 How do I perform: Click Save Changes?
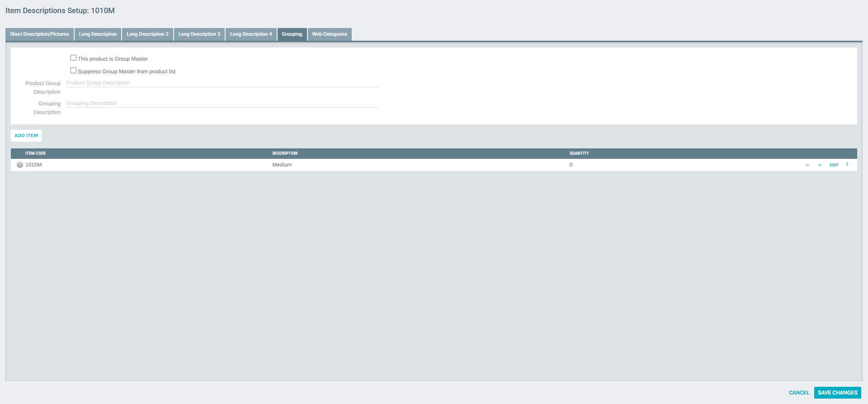tap(837, 393)
